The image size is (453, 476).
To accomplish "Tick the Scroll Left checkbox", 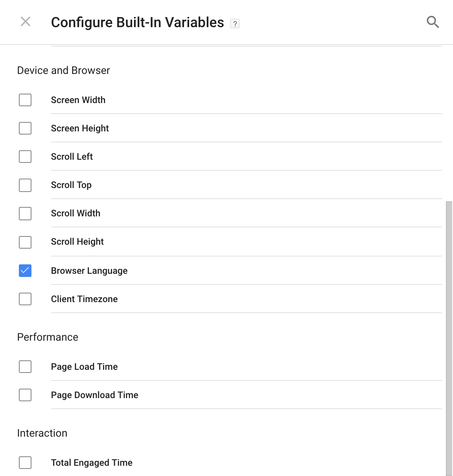I will coord(25,157).
